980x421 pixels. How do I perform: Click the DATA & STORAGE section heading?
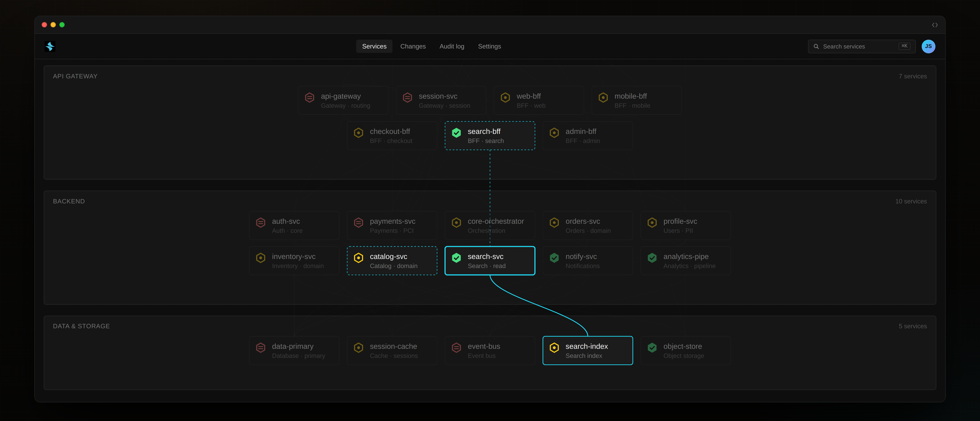click(81, 326)
